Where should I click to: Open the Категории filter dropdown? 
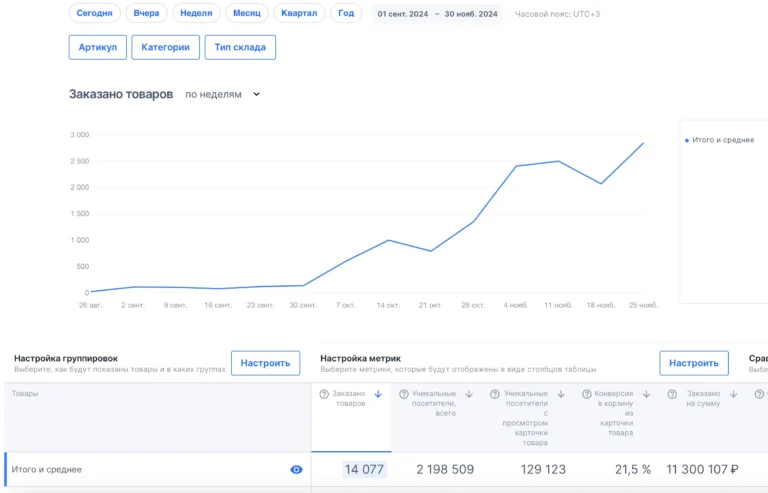[165, 47]
